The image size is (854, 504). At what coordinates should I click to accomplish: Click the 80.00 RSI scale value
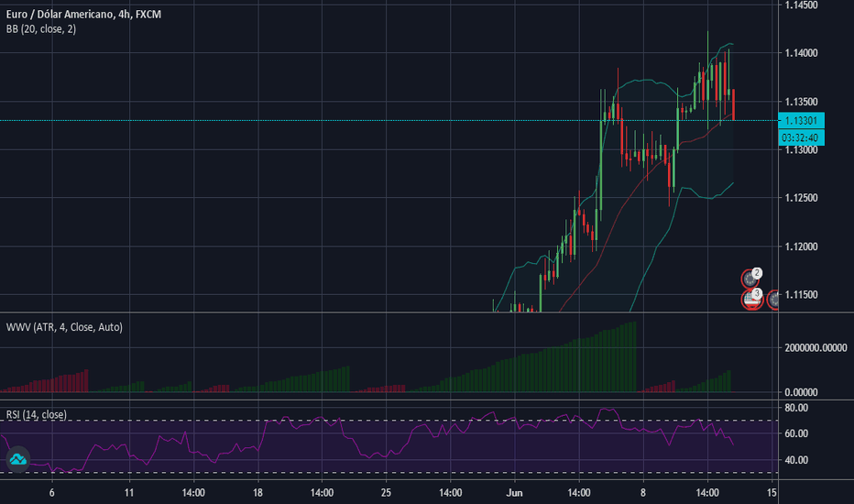tap(795, 408)
